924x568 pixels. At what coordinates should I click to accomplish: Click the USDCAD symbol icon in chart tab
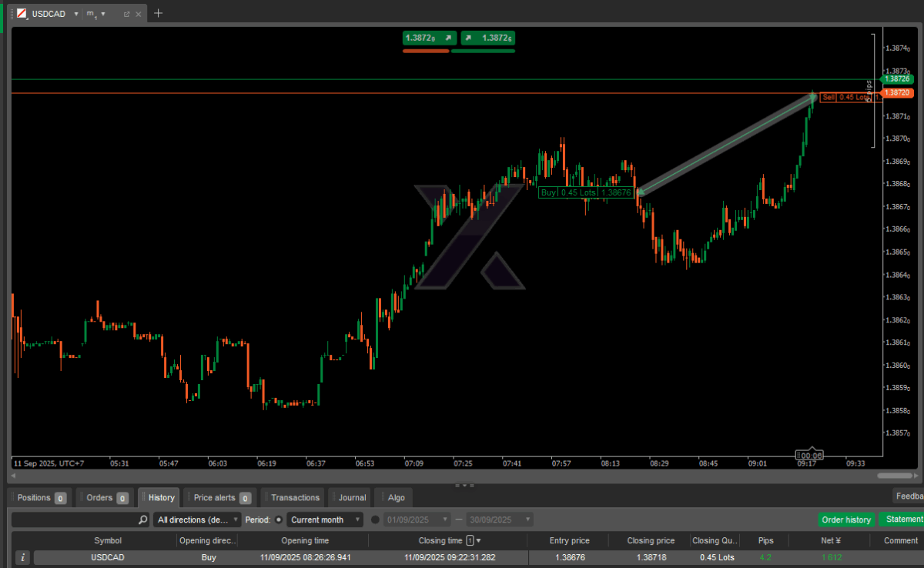pyautogui.click(x=22, y=14)
